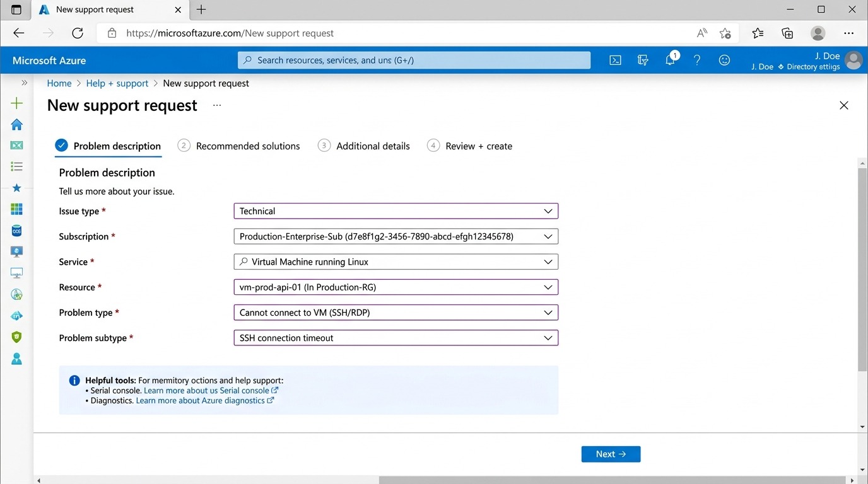Open the J. Doe account avatar in Azure
Image resolution: width=868 pixels, height=484 pixels.
point(853,60)
